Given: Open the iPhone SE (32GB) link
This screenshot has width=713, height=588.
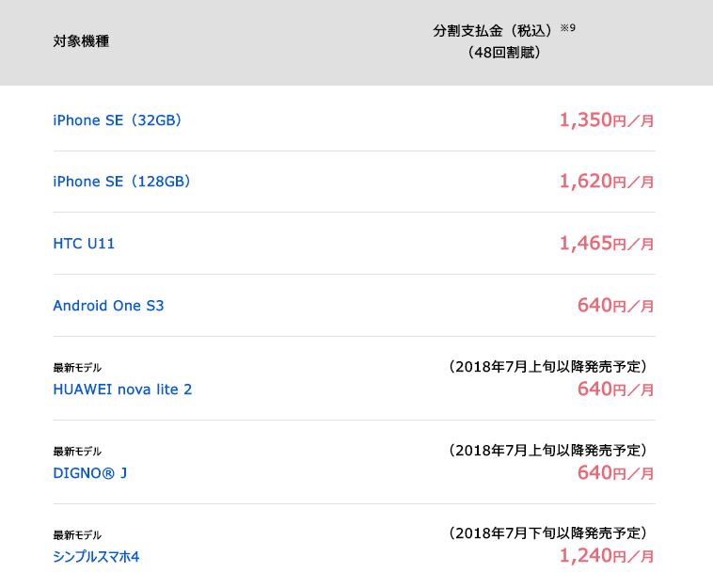Looking at the screenshot, I should 118,120.
